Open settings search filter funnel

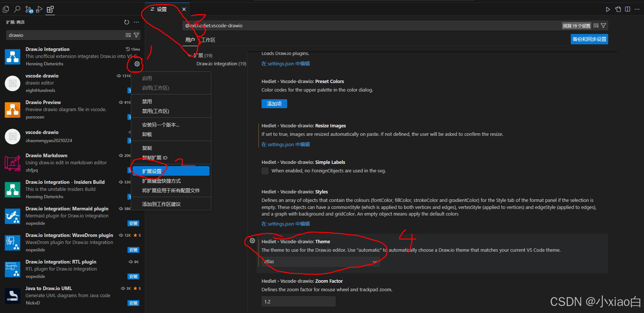click(603, 25)
